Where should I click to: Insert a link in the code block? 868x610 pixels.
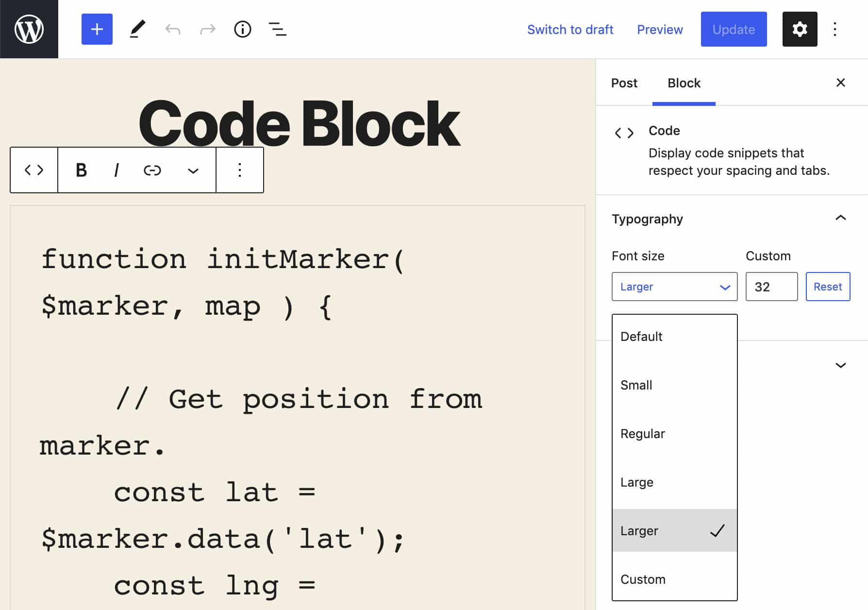(152, 170)
